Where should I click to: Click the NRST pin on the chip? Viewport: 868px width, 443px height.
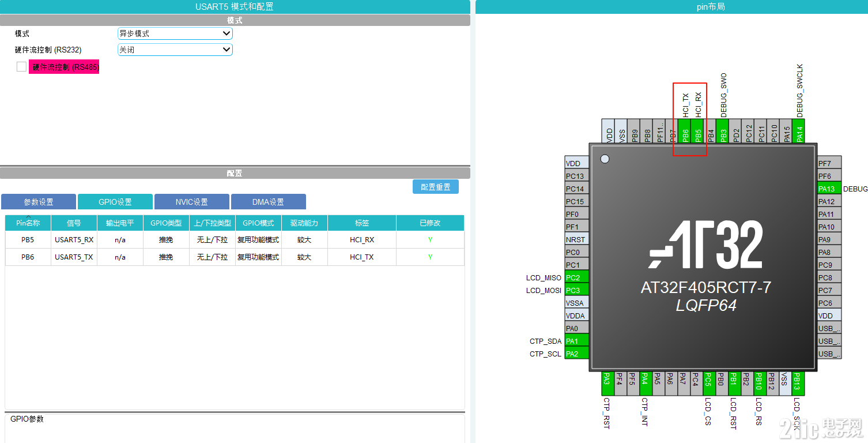(577, 239)
